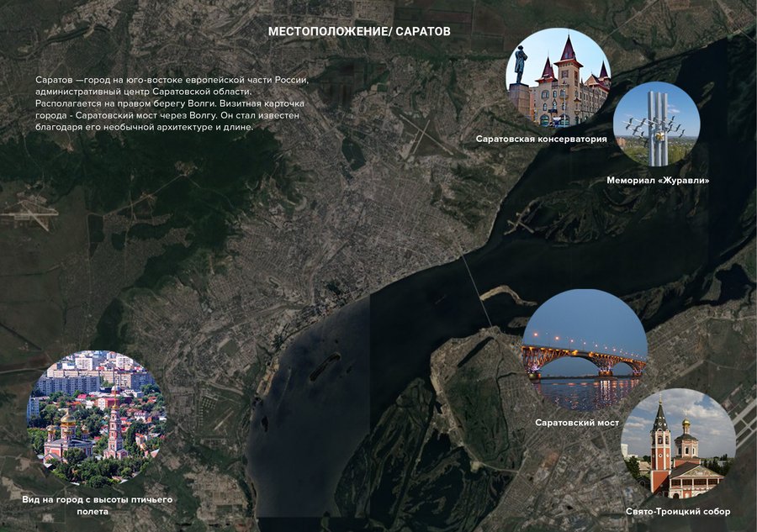757x532 pixels.
Task: Select the bird's-eye city view photo
Action: click(x=97, y=419)
